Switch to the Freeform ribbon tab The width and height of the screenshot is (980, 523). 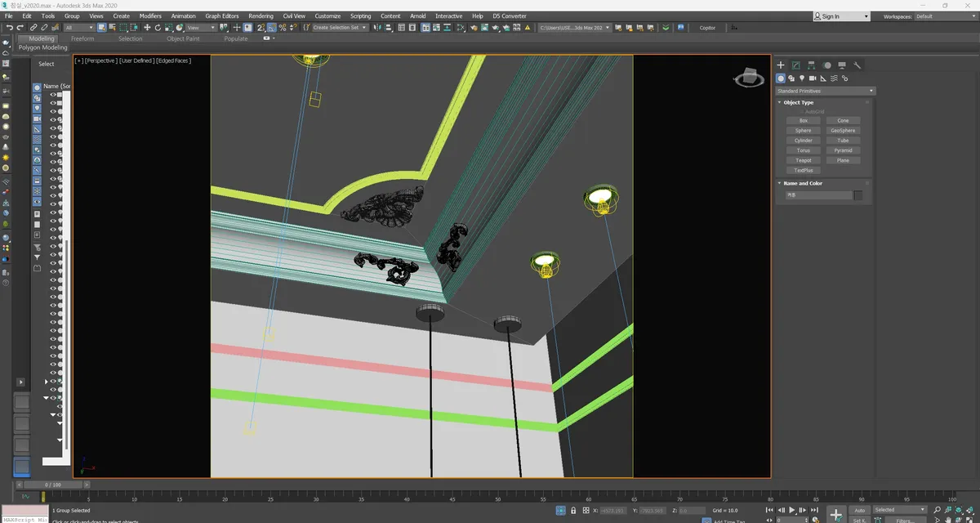coord(82,38)
